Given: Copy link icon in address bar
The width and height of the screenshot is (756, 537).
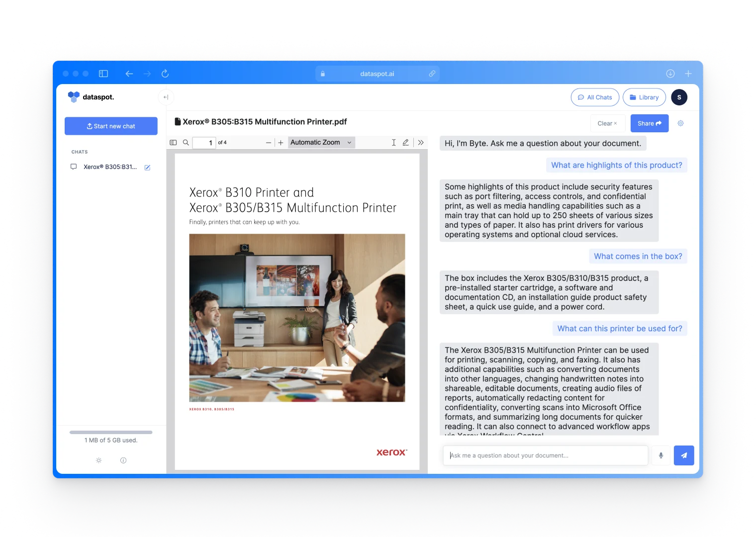Looking at the screenshot, I should point(432,74).
